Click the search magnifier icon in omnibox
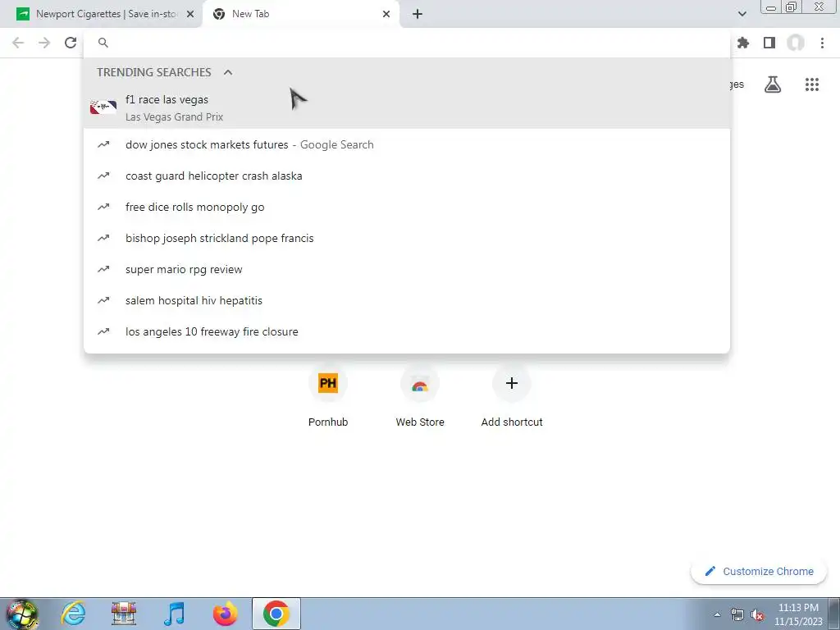Screen dimensions: 840x630 (103, 43)
